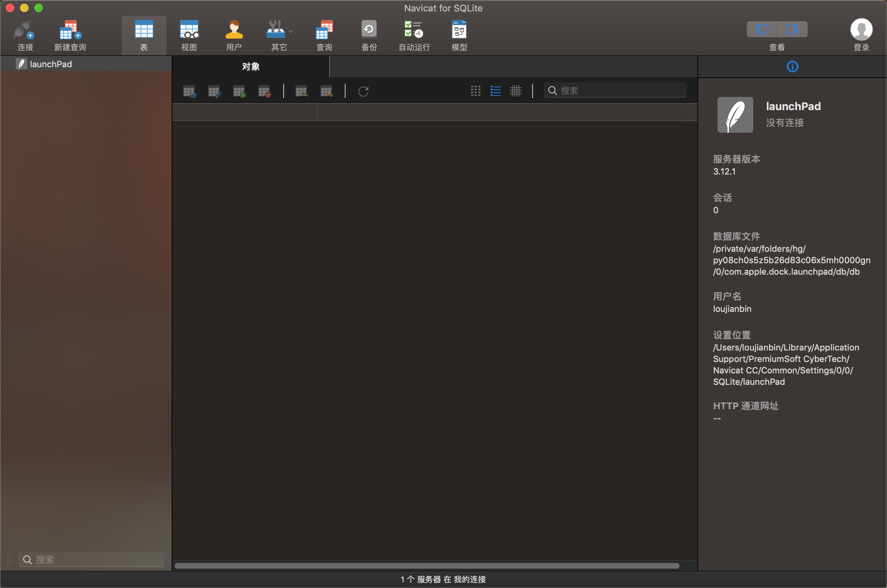Image resolution: width=887 pixels, height=588 pixels.
Task: Click the new table icon
Action: click(239, 92)
